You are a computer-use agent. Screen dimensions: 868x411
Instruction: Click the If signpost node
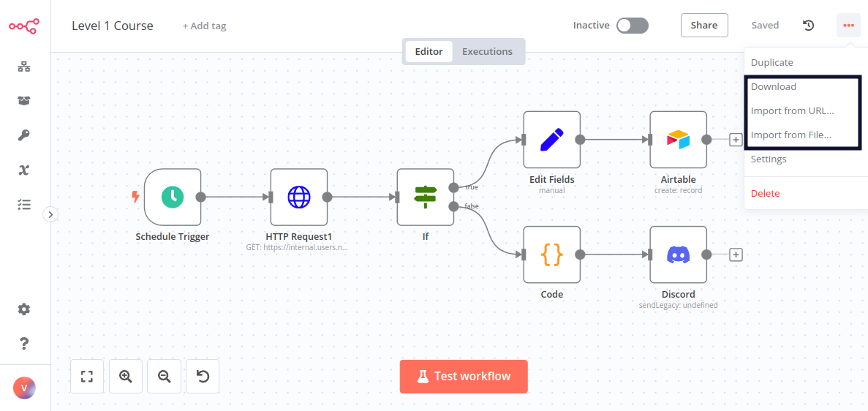[425, 197]
